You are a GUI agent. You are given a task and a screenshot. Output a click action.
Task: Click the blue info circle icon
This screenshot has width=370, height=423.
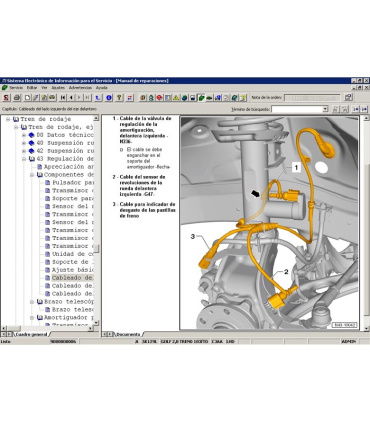pos(109,98)
